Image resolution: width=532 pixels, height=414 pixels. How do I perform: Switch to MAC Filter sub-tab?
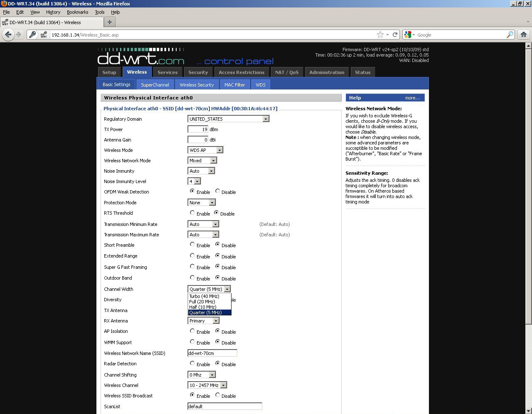[x=234, y=84]
